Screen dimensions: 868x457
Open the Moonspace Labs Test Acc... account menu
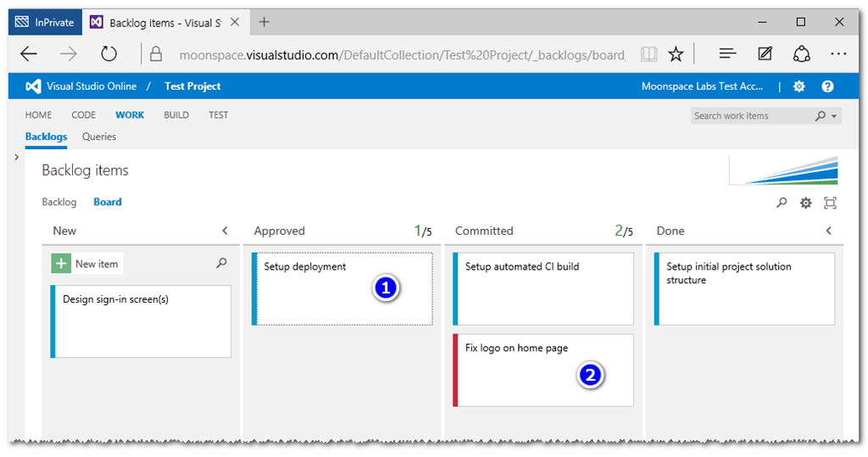coord(702,86)
